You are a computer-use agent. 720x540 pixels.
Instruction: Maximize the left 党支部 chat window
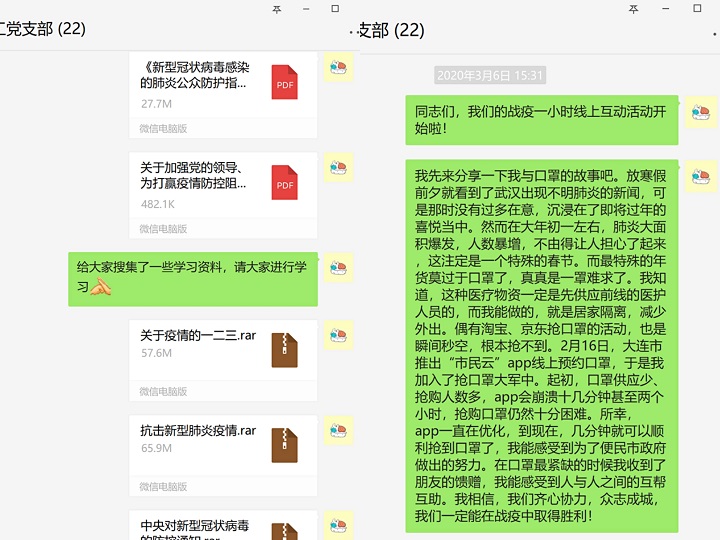[x=334, y=8]
